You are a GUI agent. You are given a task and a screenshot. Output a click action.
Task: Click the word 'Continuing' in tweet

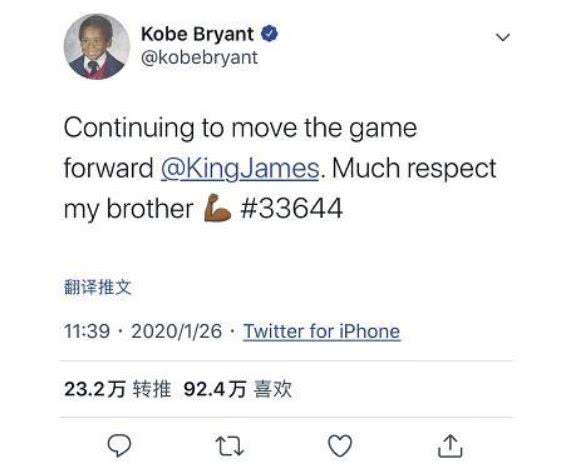[129, 129]
